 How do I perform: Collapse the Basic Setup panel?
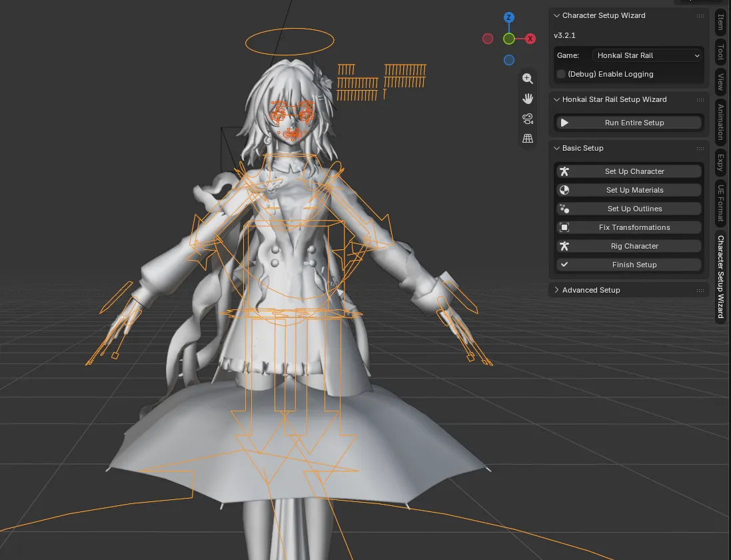pos(556,148)
